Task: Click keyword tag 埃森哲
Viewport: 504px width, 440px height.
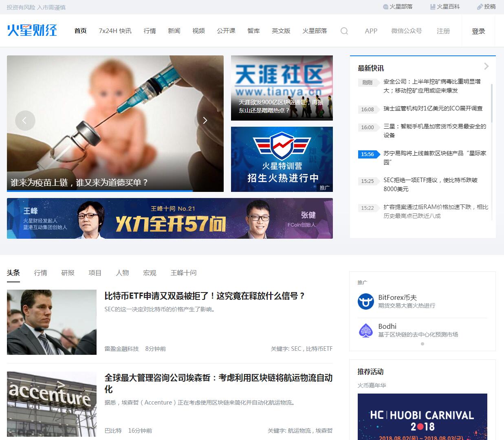Action: click(324, 431)
